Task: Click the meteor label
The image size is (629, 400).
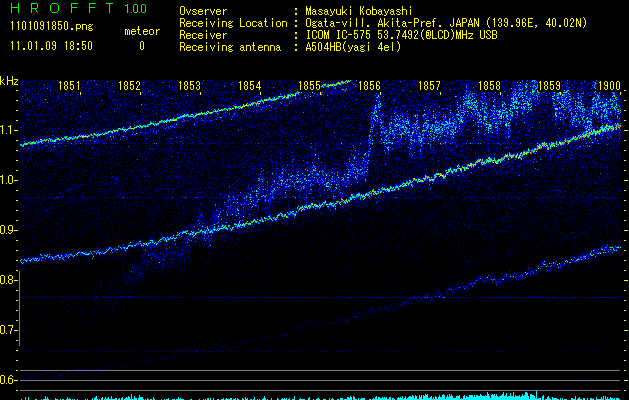Action: coord(142,31)
